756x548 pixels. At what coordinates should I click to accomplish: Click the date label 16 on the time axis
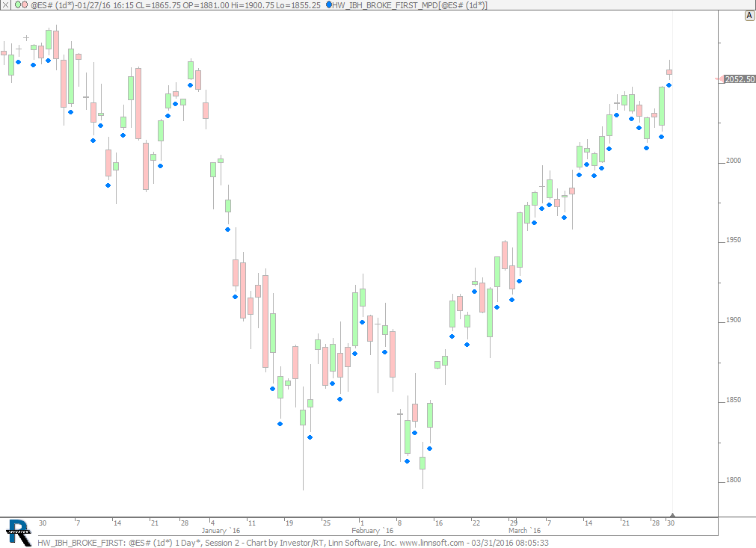[438, 523]
